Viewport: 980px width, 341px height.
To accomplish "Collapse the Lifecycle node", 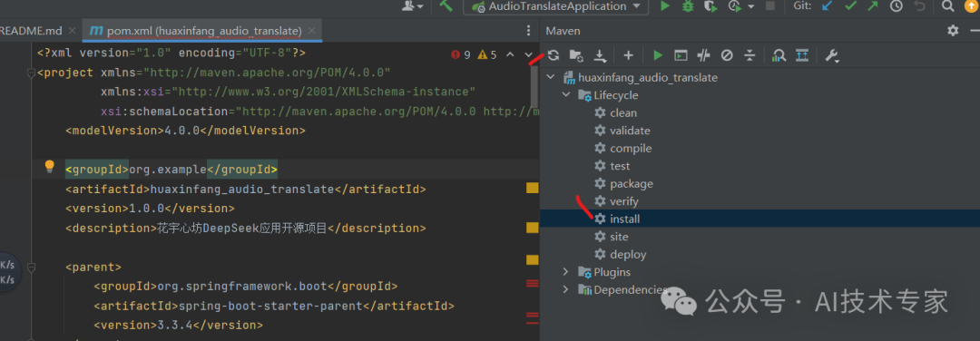I will click(x=565, y=95).
